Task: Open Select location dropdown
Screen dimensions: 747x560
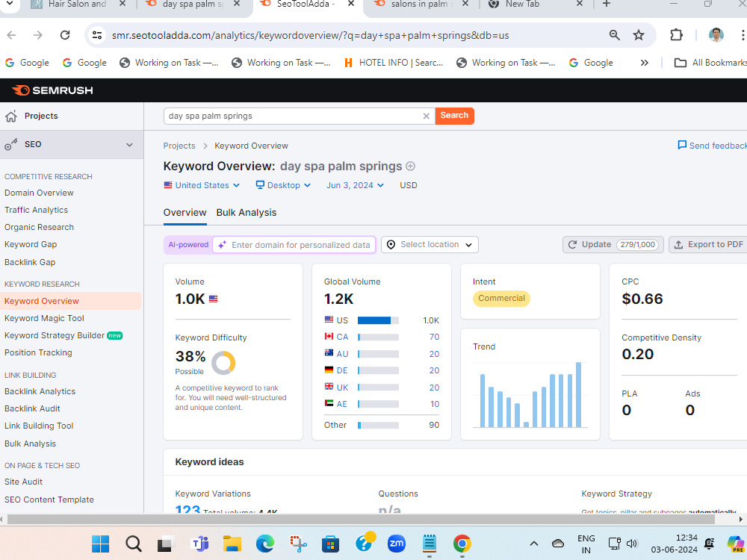Action: [x=430, y=244]
